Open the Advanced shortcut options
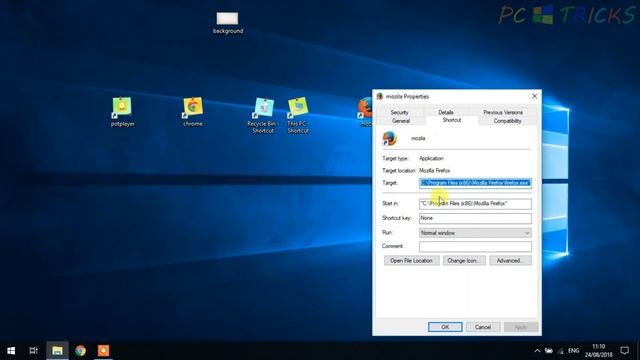640x360 pixels. pyautogui.click(x=510, y=260)
